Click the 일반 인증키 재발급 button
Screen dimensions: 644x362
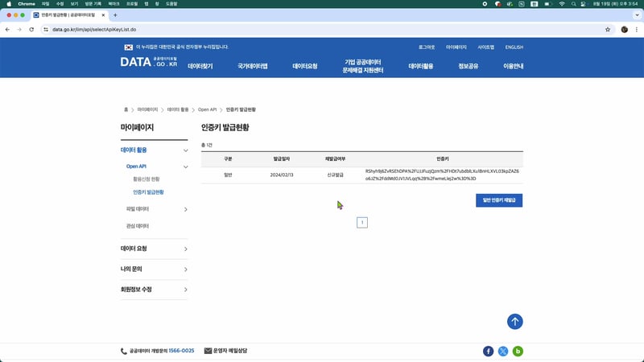tap(499, 200)
